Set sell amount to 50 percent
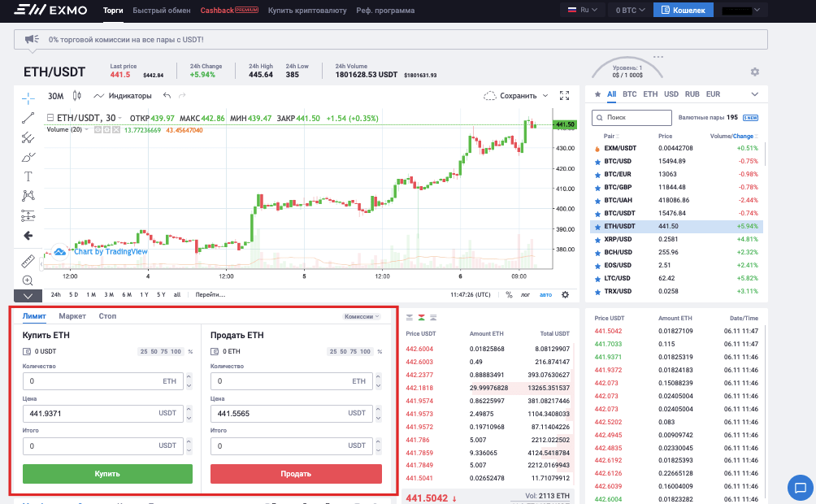Image resolution: width=816 pixels, height=504 pixels. tap(344, 351)
